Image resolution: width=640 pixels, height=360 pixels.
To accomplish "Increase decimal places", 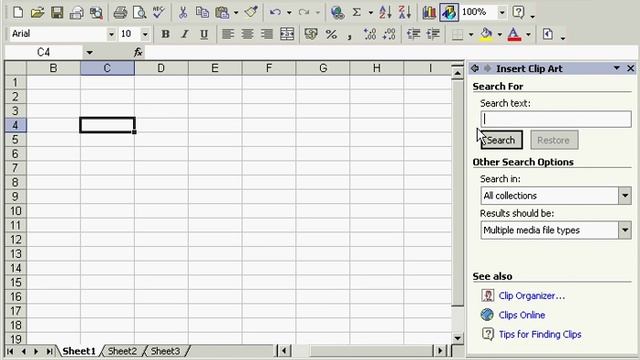I will coord(370,34).
